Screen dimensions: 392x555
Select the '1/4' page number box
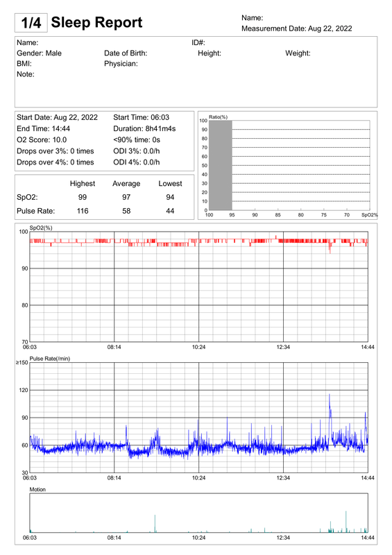point(31,23)
